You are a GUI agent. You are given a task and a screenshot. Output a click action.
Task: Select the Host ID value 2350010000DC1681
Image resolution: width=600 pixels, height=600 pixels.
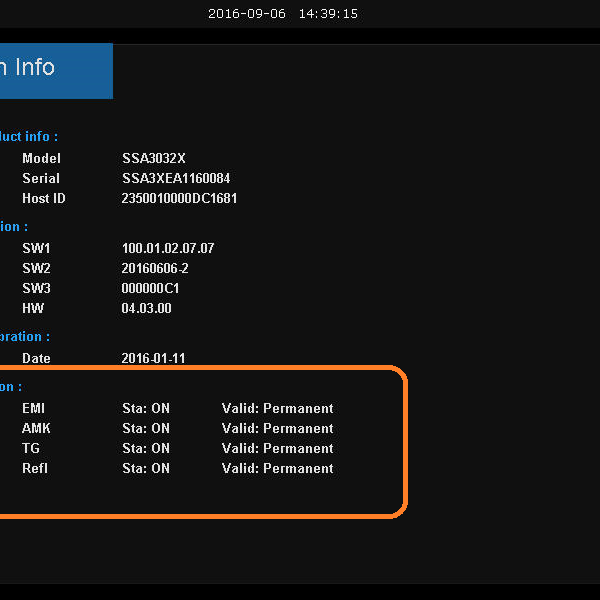pyautogui.click(x=179, y=198)
